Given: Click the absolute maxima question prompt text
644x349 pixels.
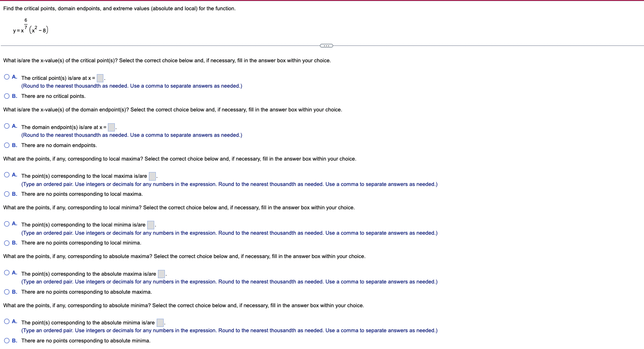Looking at the screenshot, I should coord(184,256).
